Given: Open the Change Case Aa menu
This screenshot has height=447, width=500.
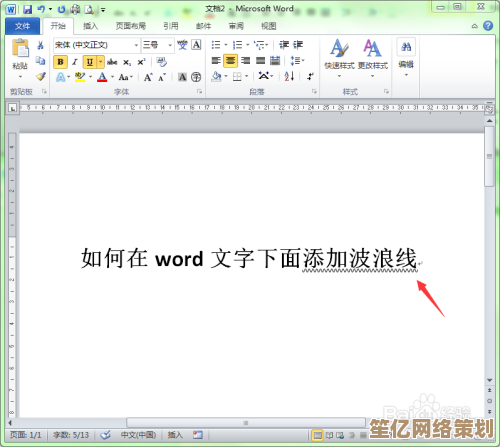Looking at the screenshot, I should [x=125, y=77].
